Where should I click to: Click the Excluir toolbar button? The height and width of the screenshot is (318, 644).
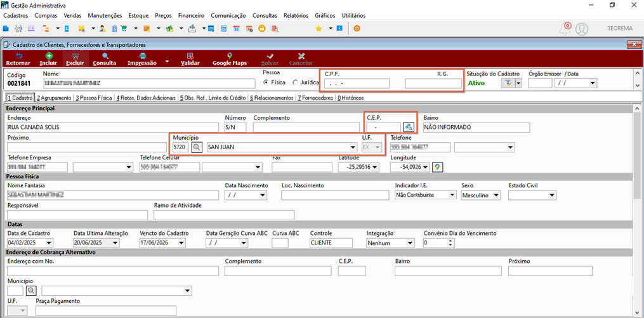pyautogui.click(x=75, y=59)
